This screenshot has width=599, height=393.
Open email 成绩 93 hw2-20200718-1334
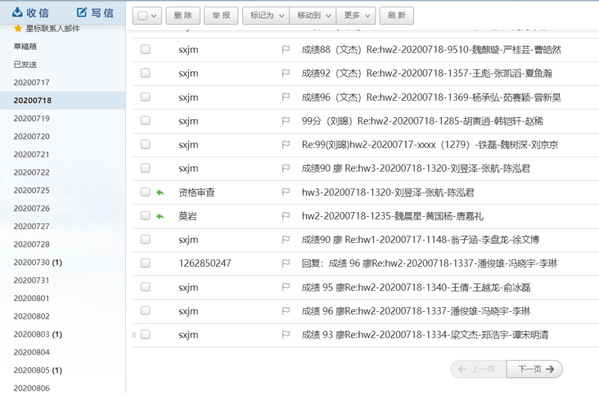[x=425, y=335]
